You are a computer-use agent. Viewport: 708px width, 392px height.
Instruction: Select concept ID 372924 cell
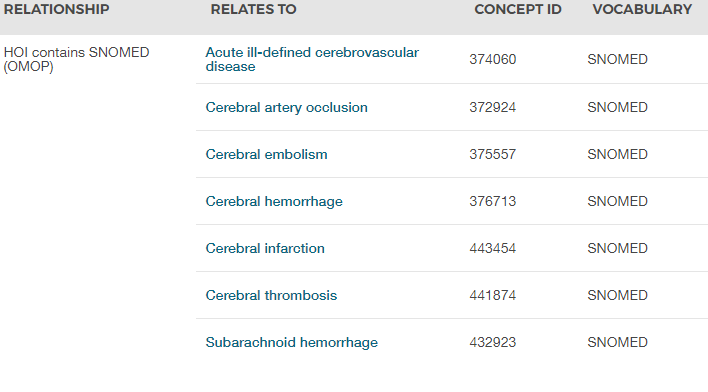(493, 107)
